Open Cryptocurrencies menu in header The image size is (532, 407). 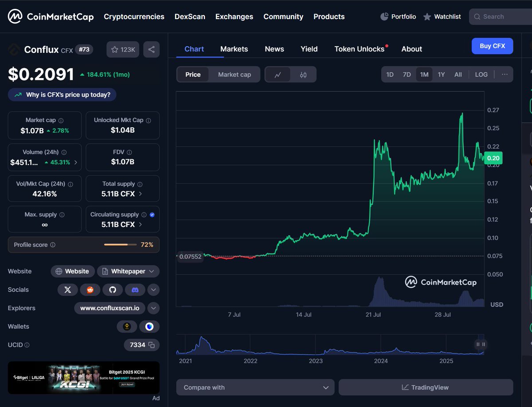pyautogui.click(x=134, y=16)
